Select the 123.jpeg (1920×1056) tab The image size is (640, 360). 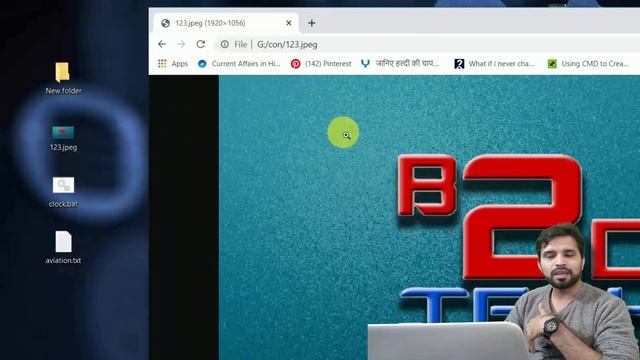coord(226,23)
